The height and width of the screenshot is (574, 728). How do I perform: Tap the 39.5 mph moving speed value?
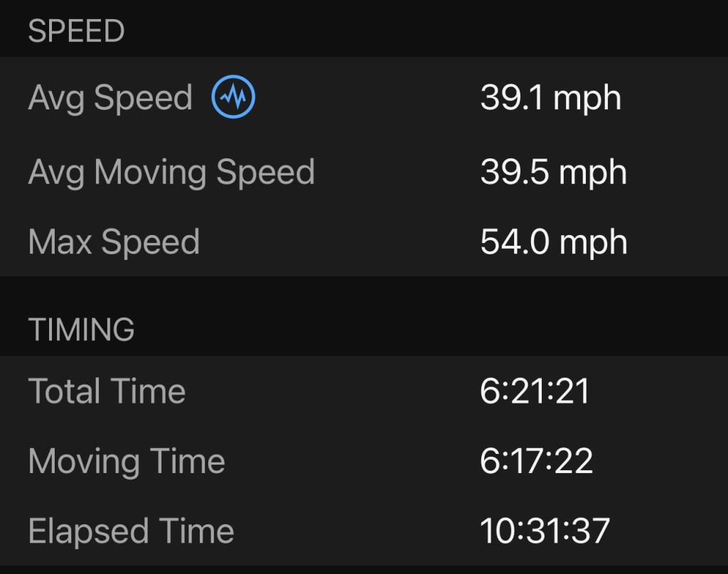click(x=553, y=172)
